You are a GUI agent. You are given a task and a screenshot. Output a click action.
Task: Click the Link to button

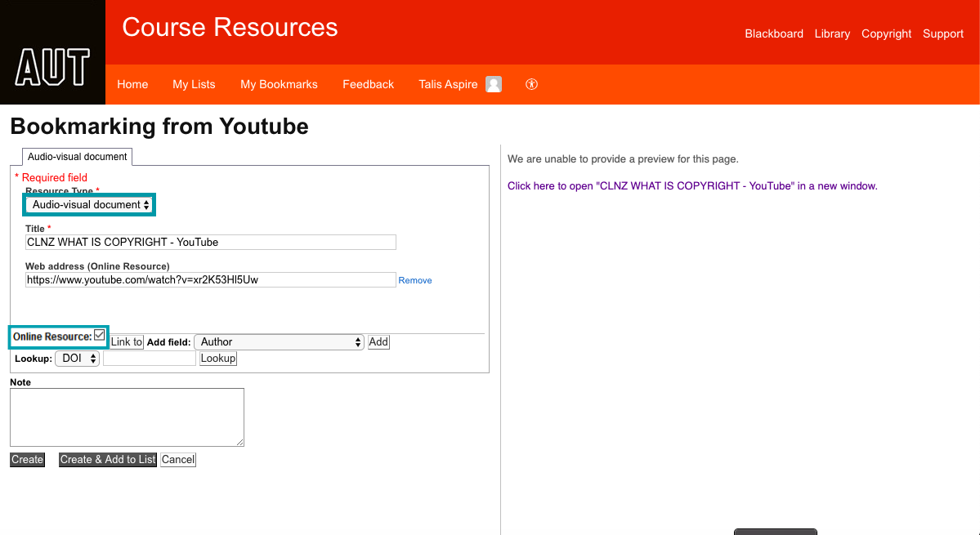click(x=127, y=341)
